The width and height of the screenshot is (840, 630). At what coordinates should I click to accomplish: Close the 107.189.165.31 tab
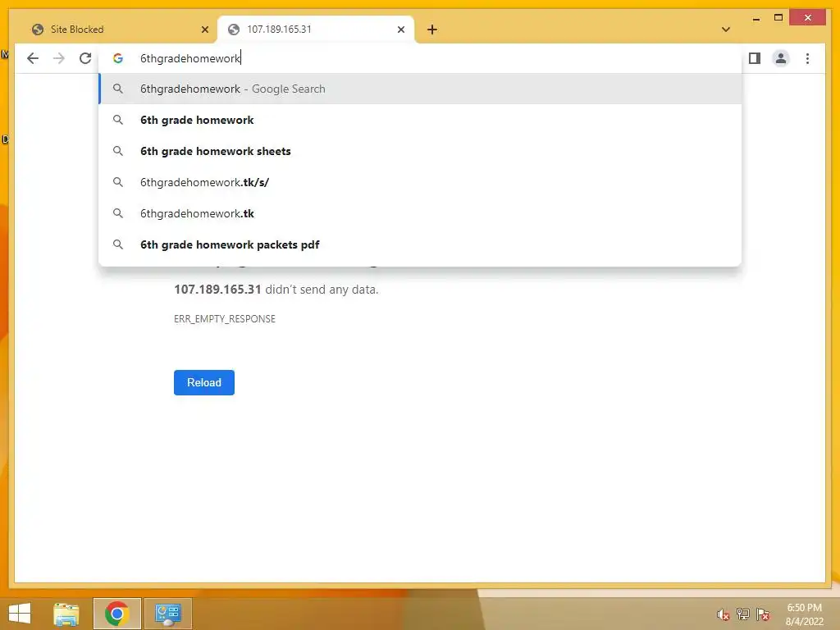tap(400, 30)
